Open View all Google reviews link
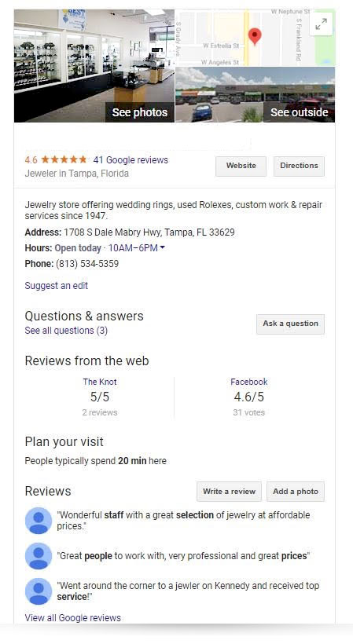353x644 pixels. tap(73, 618)
